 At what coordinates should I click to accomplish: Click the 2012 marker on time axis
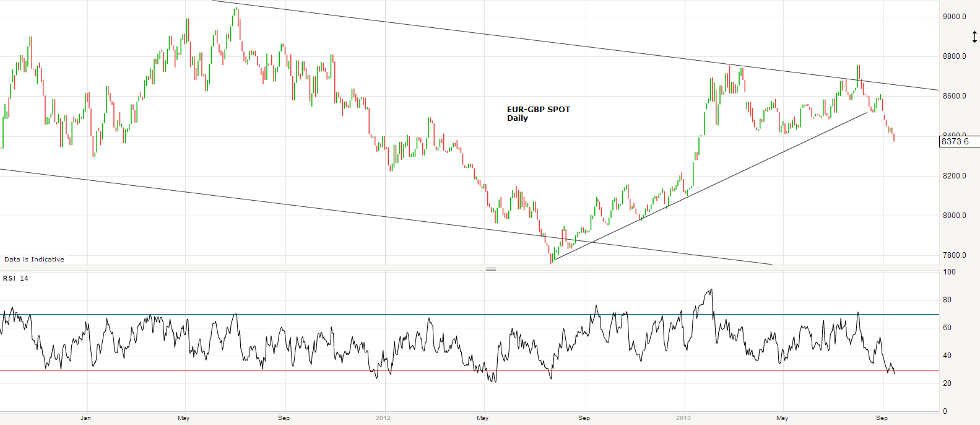point(383,418)
